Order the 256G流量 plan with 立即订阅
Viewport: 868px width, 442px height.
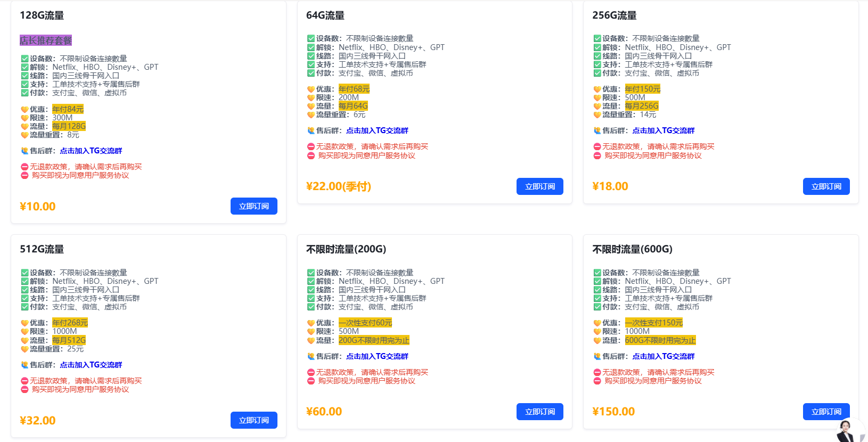pos(826,186)
